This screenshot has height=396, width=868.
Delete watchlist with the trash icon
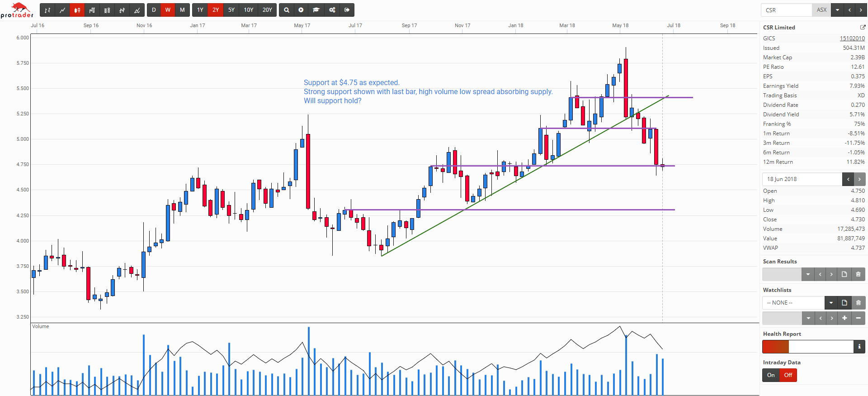pyautogui.click(x=859, y=303)
